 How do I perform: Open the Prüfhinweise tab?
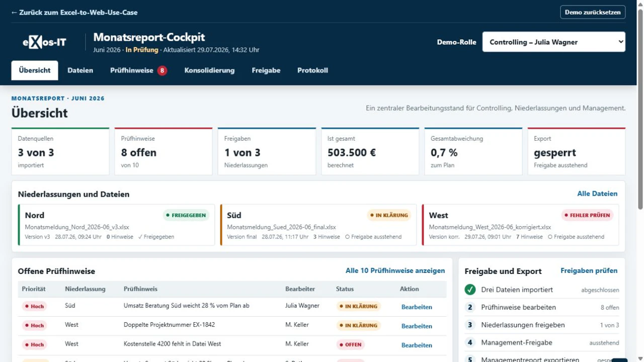(x=138, y=70)
